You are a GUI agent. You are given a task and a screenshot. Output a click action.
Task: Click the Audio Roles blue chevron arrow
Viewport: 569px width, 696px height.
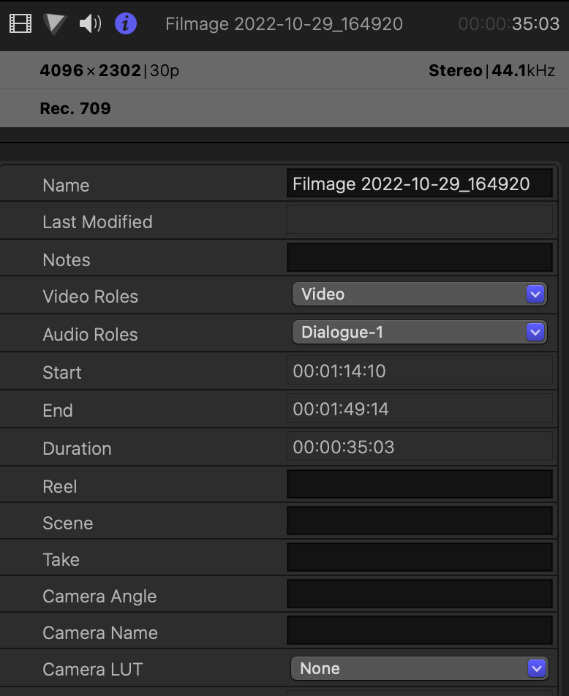[535, 332]
